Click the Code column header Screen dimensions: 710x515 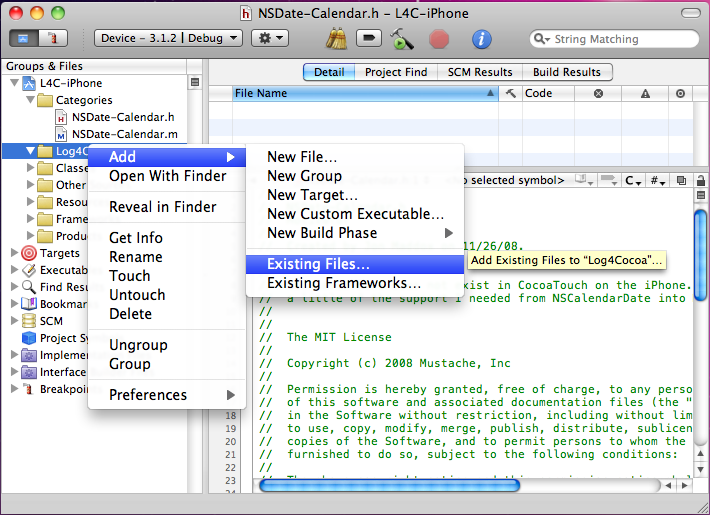tap(548, 93)
